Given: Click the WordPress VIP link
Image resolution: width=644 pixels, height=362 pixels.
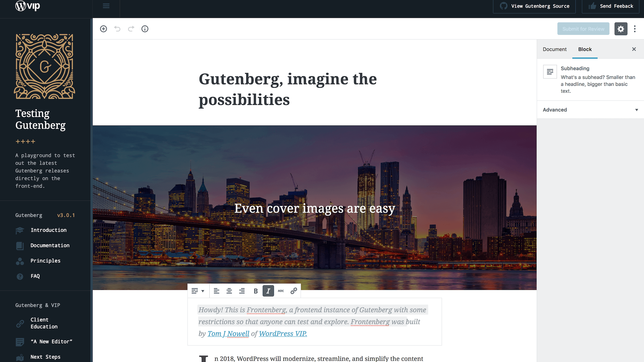Looking at the screenshot, I should [x=283, y=333].
